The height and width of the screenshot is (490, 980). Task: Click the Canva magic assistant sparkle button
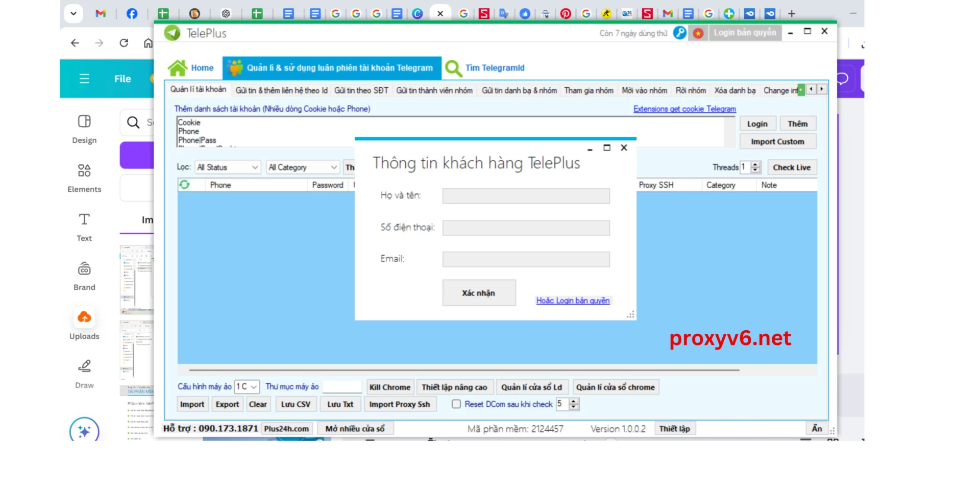tap(84, 431)
